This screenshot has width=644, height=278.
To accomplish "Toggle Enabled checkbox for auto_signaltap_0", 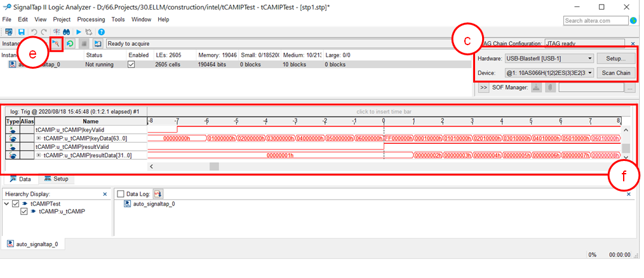I will coord(131,64).
